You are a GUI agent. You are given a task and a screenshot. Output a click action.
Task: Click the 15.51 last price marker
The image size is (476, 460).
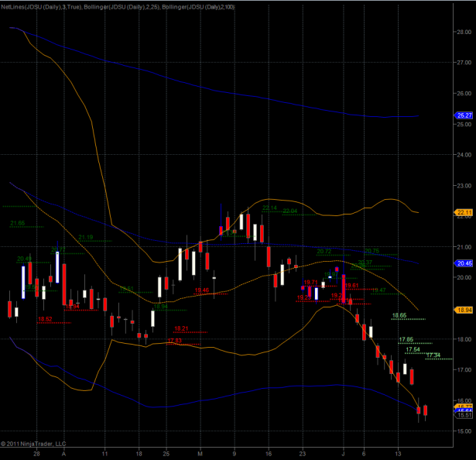[464, 415]
